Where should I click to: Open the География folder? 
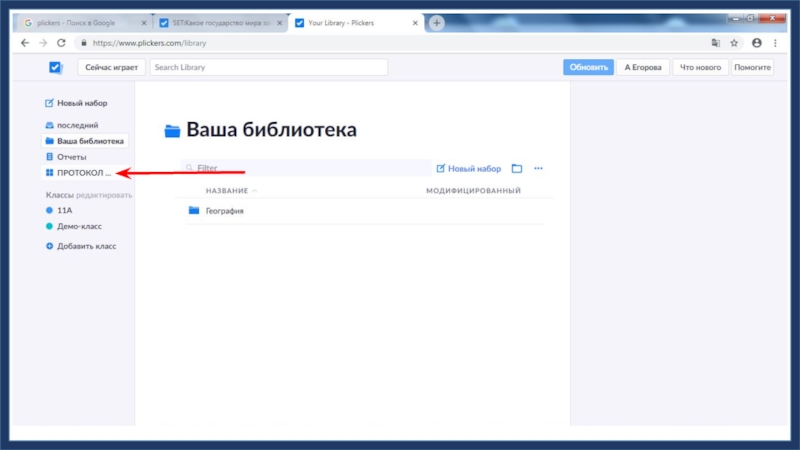(x=224, y=211)
